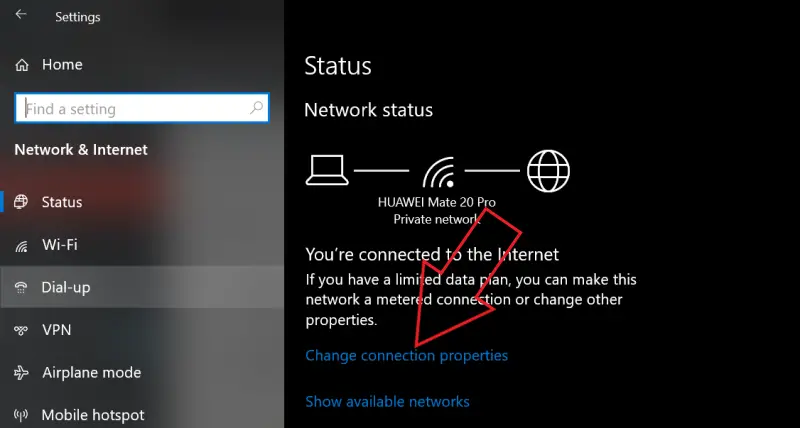This screenshot has height=428, width=800.
Task: Click the Mobile hotspot antenna icon
Action: coord(21,415)
